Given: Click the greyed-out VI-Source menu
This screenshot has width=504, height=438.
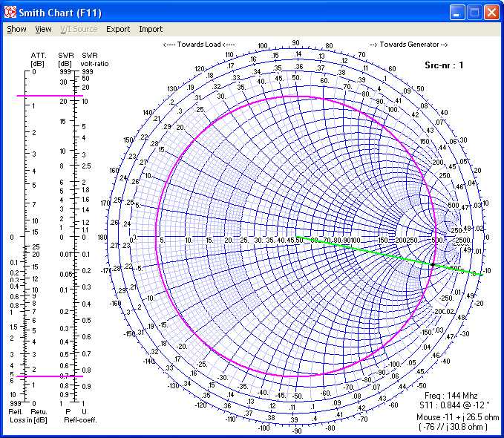Looking at the screenshot, I should (x=79, y=30).
